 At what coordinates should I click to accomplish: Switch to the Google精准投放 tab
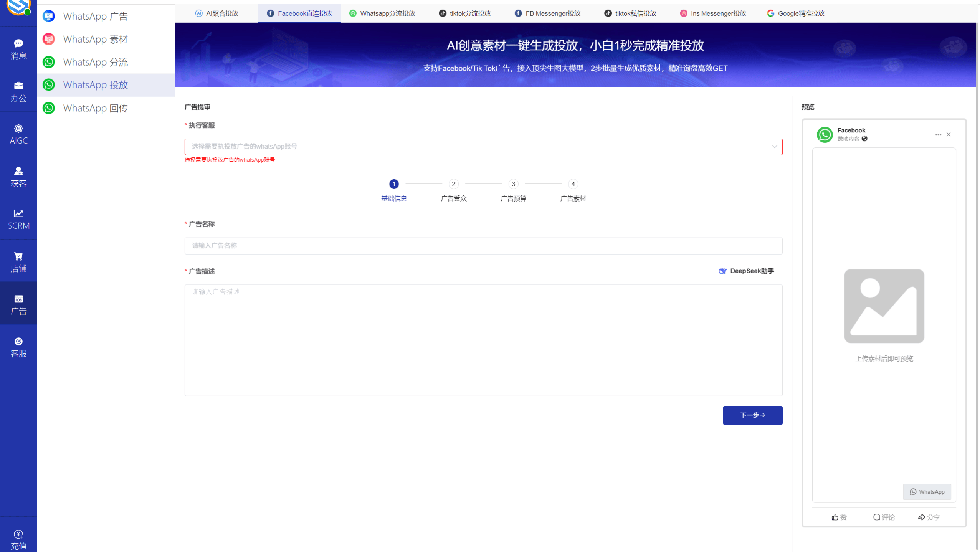795,13
